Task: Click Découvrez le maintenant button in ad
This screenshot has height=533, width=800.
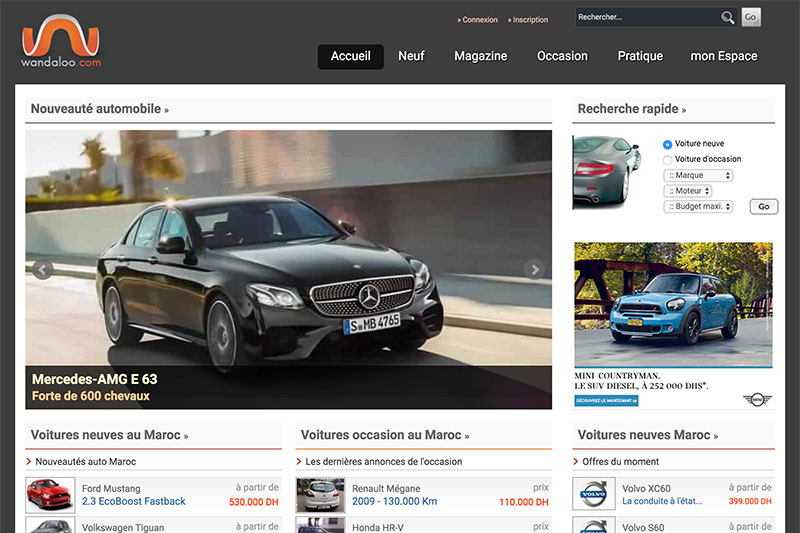Action: coord(606,401)
